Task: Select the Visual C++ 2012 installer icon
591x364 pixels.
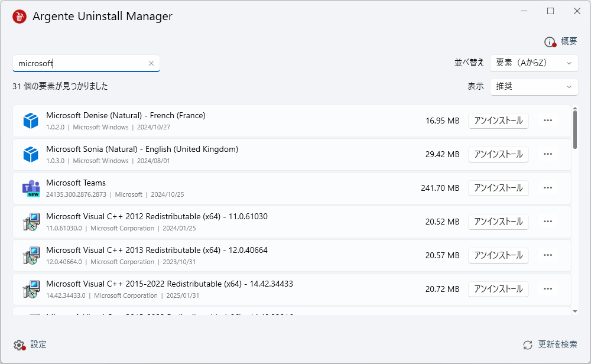Action: coord(31,222)
